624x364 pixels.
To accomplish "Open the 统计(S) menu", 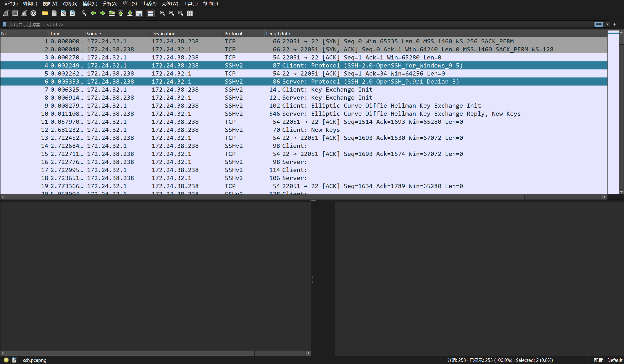I will point(129,3).
